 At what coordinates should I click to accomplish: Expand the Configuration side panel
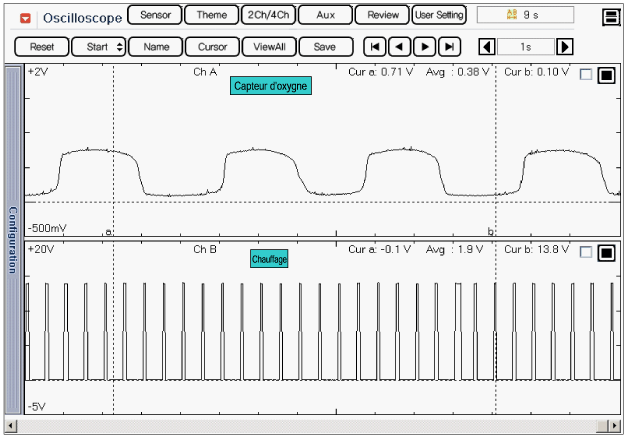coord(12,239)
